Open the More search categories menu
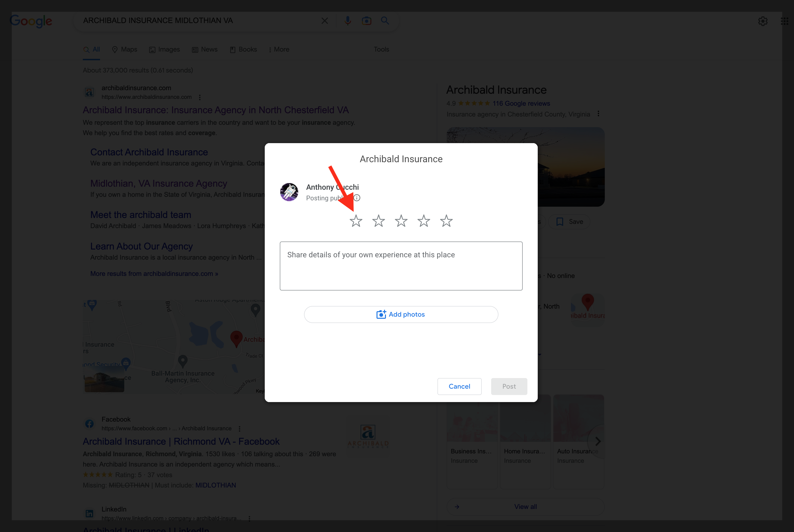 pyautogui.click(x=279, y=49)
